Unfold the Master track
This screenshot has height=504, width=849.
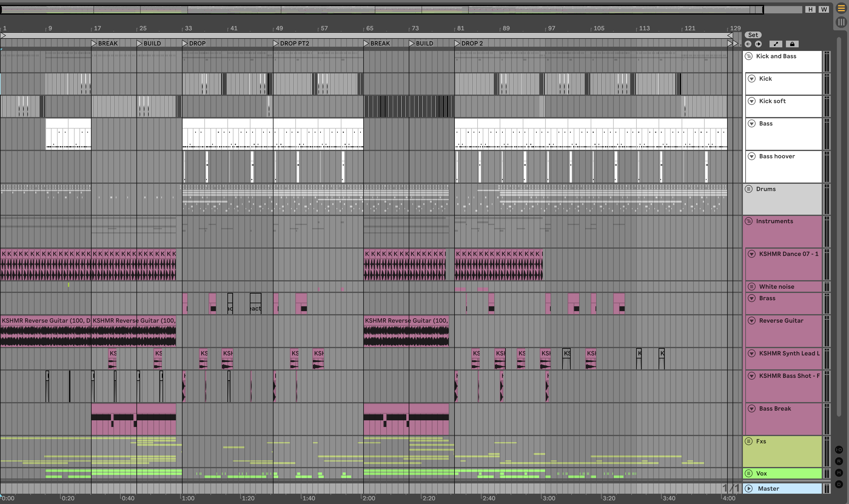click(x=749, y=488)
